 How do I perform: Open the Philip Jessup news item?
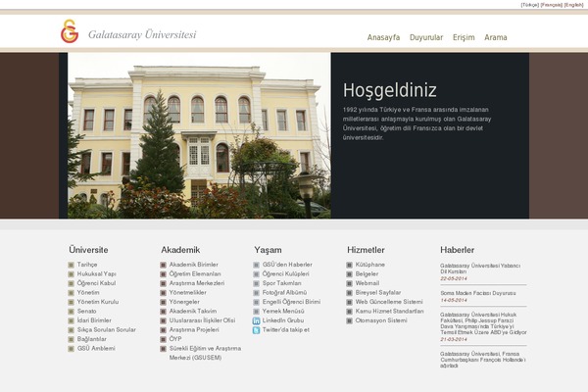pyautogui.click(x=483, y=323)
